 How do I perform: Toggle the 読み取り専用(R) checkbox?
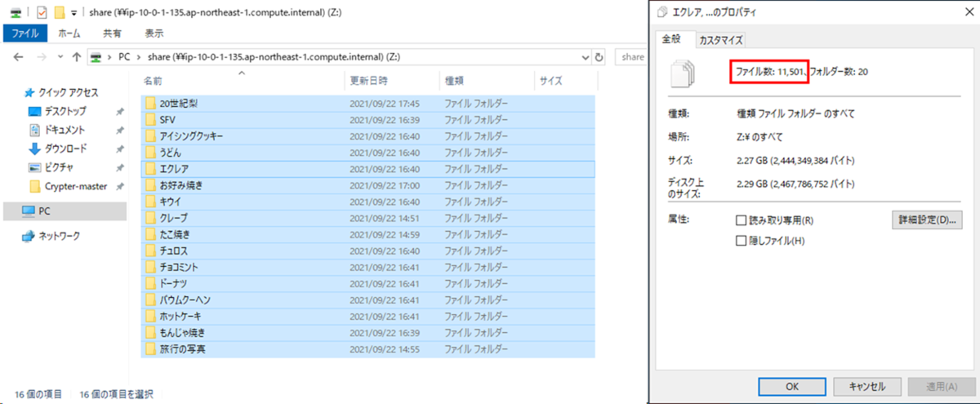point(742,220)
